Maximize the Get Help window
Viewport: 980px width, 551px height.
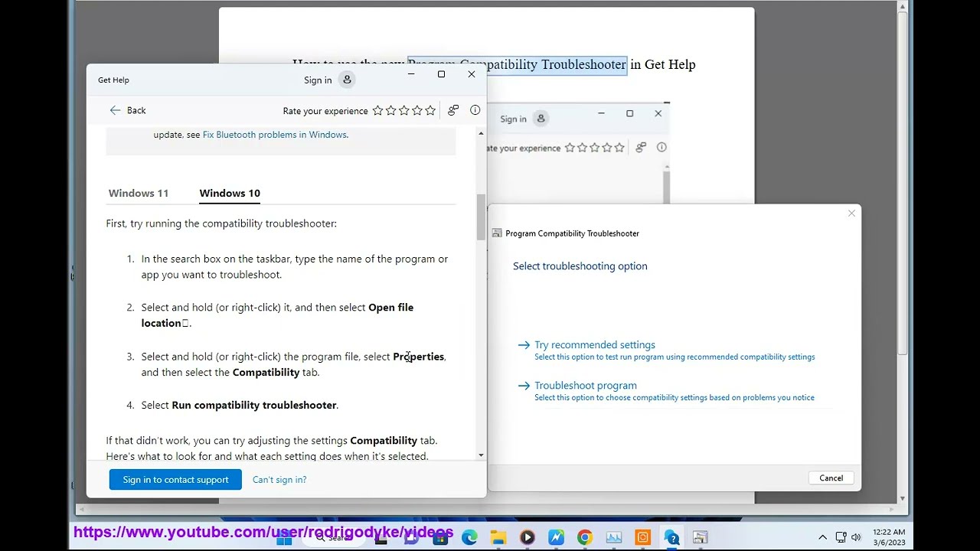pos(441,74)
